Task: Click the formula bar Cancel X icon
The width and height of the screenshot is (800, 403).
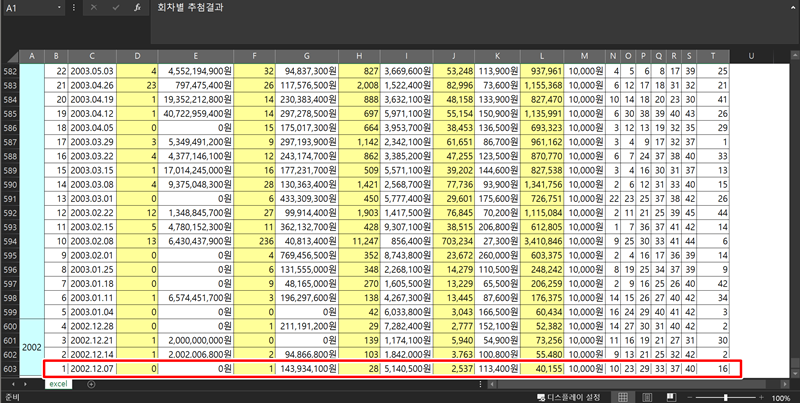Action: (x=93, y=8)
